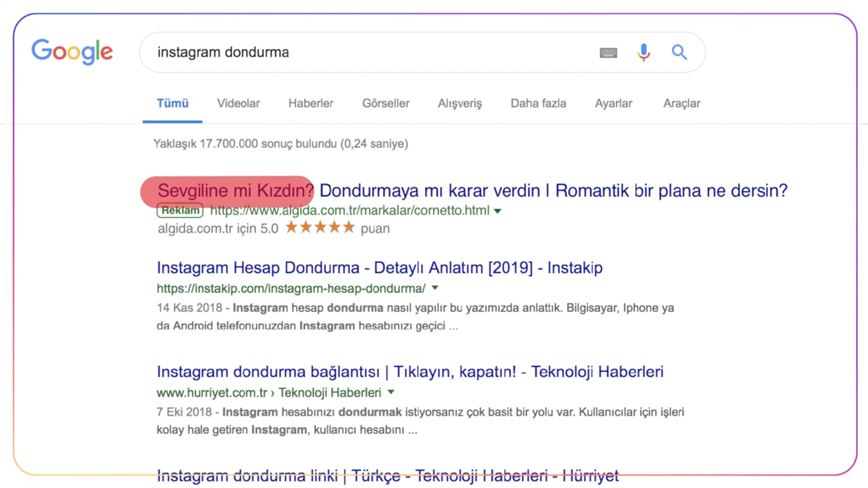
Task: Click the '14 Kas 2018' snippet text
Action: pos(189,308)
